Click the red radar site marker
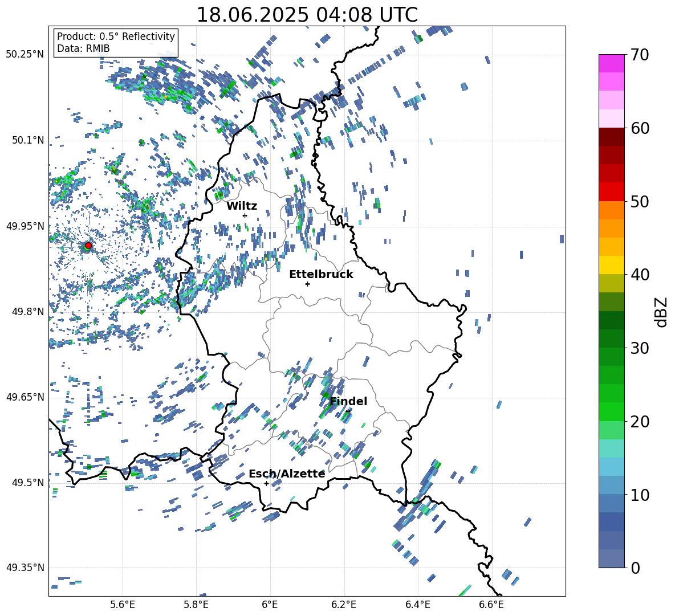 (88, 246)
